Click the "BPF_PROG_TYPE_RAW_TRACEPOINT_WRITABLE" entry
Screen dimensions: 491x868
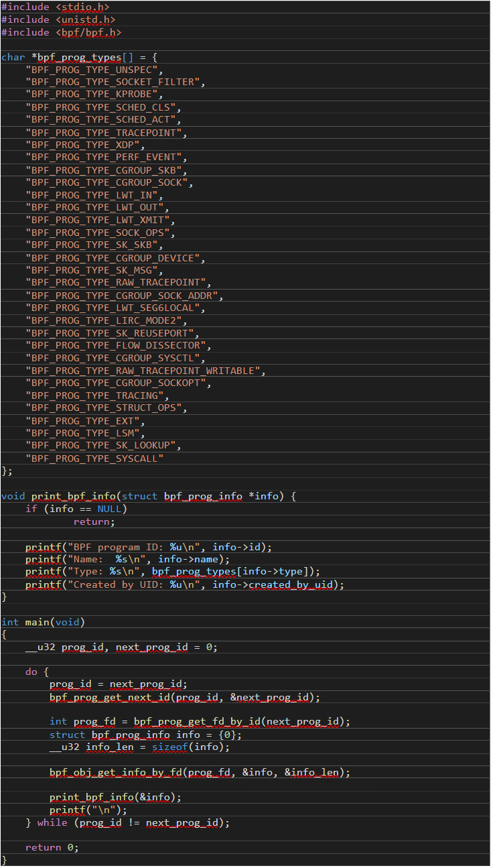tap(143, 371)
